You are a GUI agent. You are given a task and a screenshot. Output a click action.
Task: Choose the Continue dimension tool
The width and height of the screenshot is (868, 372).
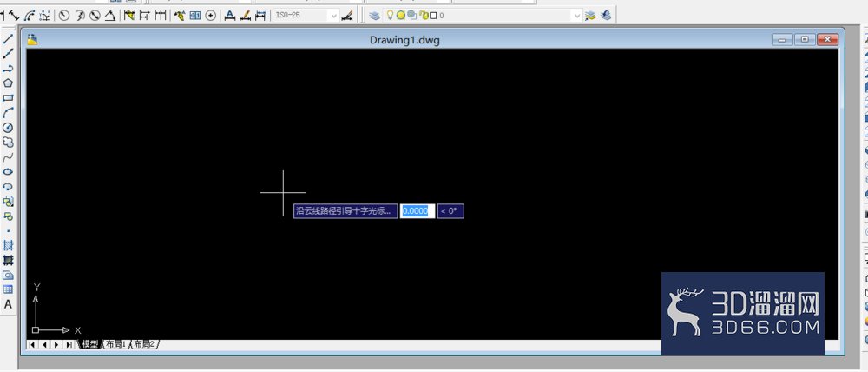point(160,16)
